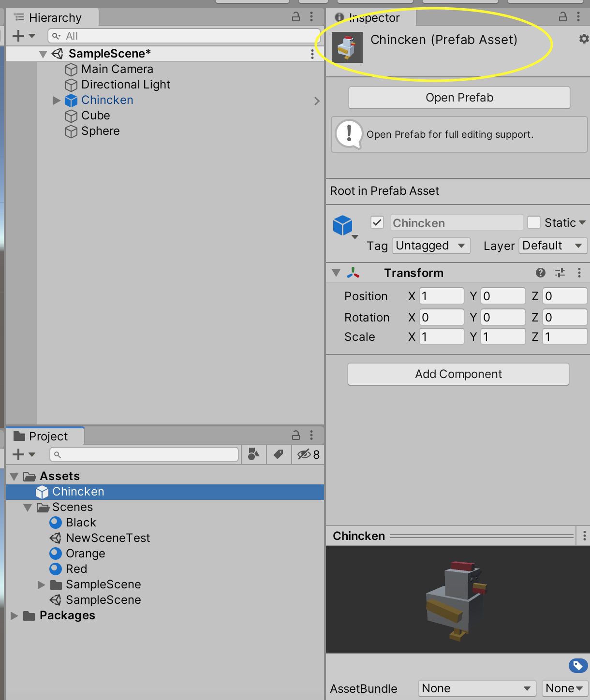This screenshot has height=700, width=590.
Task: Toggle the Static checkbox
Action: pos(534,222)
